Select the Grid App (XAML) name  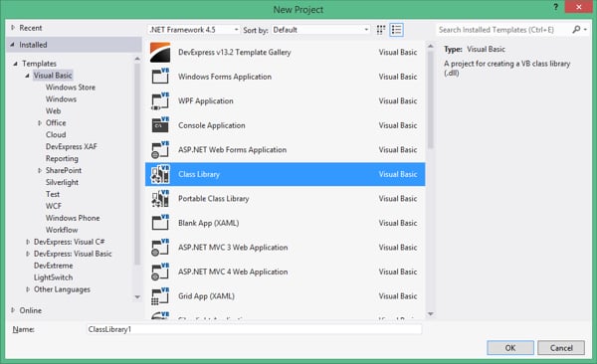(x=206, y=295)
